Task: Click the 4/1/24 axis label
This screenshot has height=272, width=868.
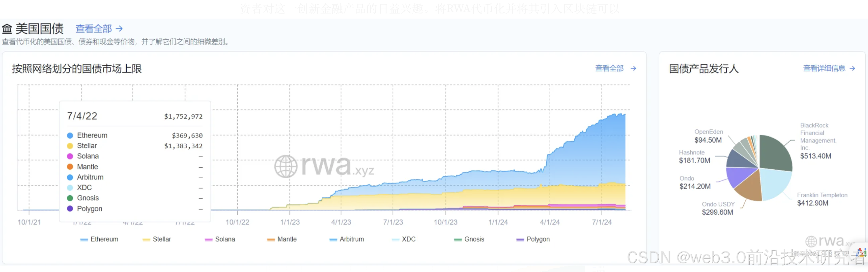Action: tap(550, 222)
